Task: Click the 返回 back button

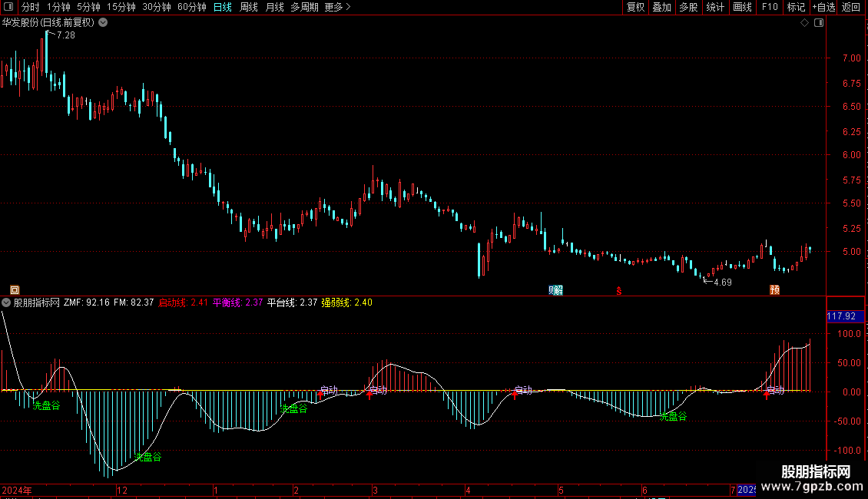Action: [x=851, y=7]
